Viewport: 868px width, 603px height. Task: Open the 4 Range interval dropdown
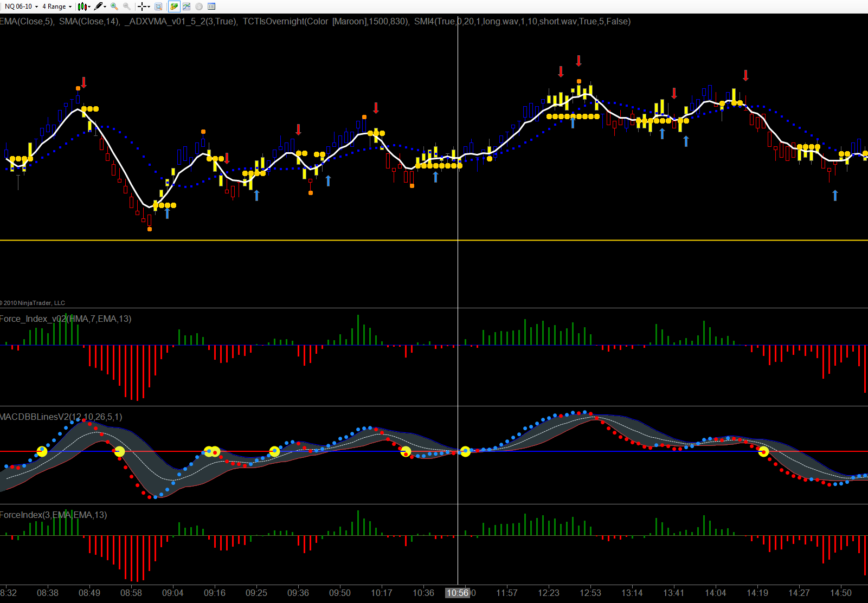pos(57,7)
